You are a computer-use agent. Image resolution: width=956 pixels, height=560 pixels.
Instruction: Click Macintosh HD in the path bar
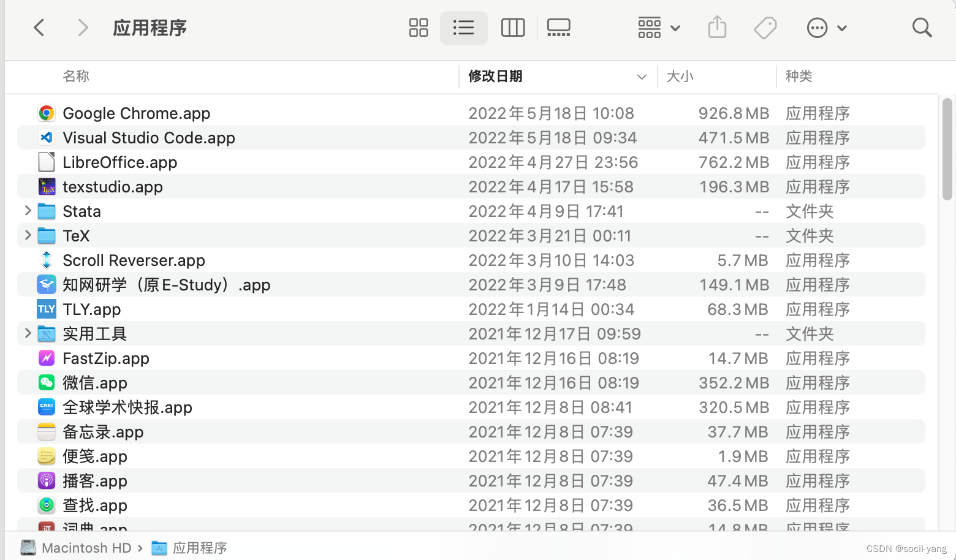coord(76,548)
